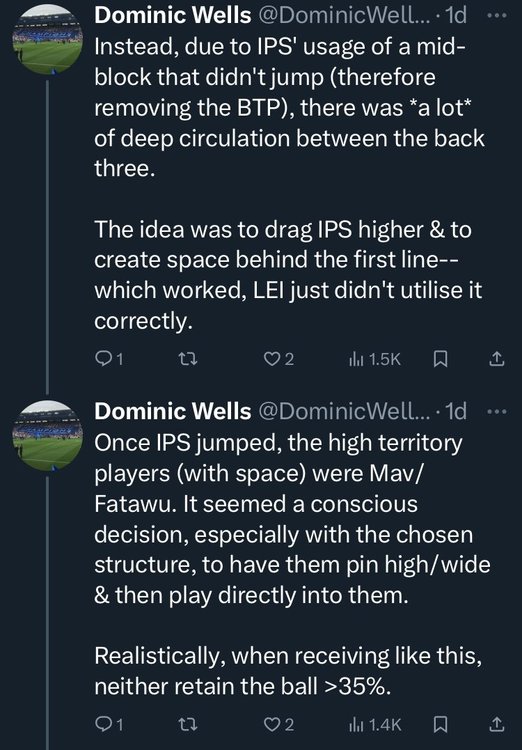Reply to the mid-block tweet
This screenshot has height=750, width=522.
click(110, 359)
